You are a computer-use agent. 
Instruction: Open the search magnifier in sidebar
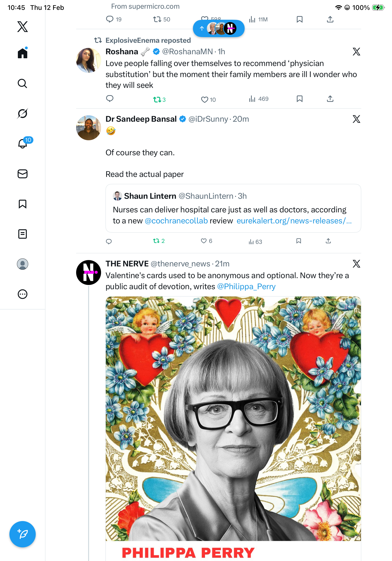coord(23,83)
